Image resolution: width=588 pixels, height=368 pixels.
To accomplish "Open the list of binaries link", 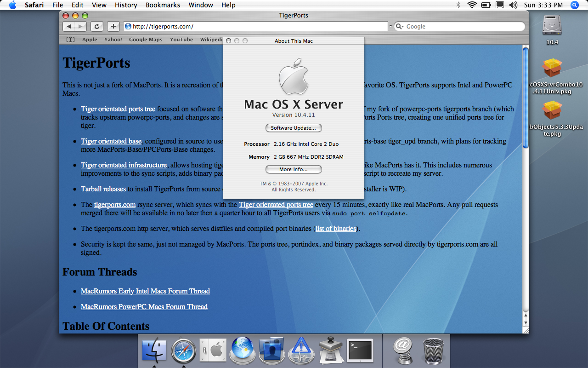I will click(x=336, y=229).
